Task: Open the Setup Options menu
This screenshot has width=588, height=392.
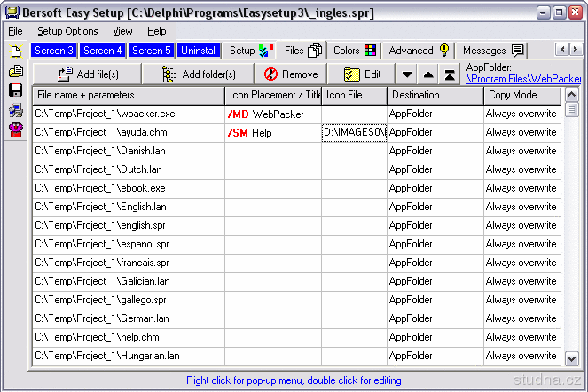Action: pos(67,31)
